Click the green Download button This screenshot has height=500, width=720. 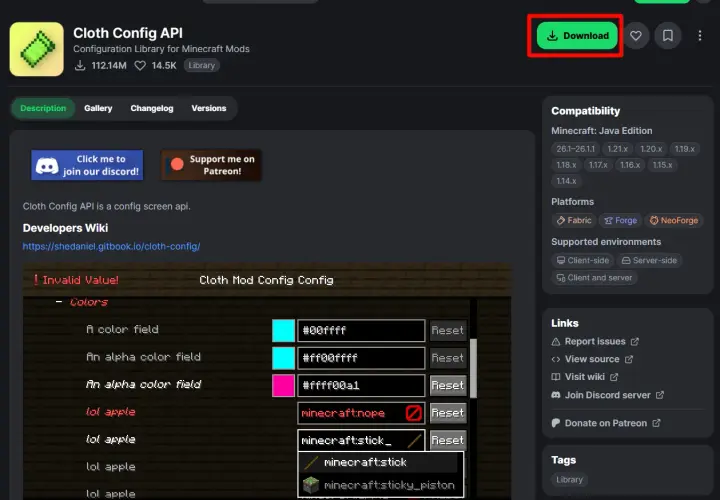[x=577, y=36]
